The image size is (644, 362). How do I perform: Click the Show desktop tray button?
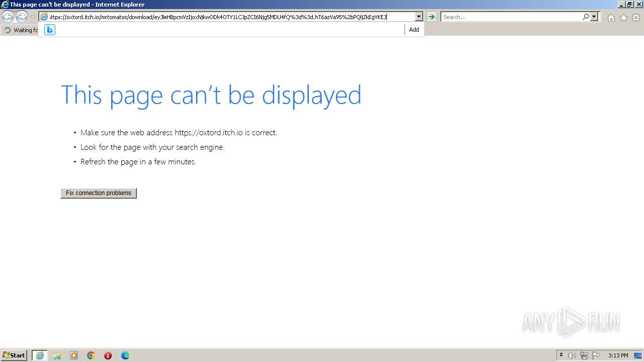(638, 355)
